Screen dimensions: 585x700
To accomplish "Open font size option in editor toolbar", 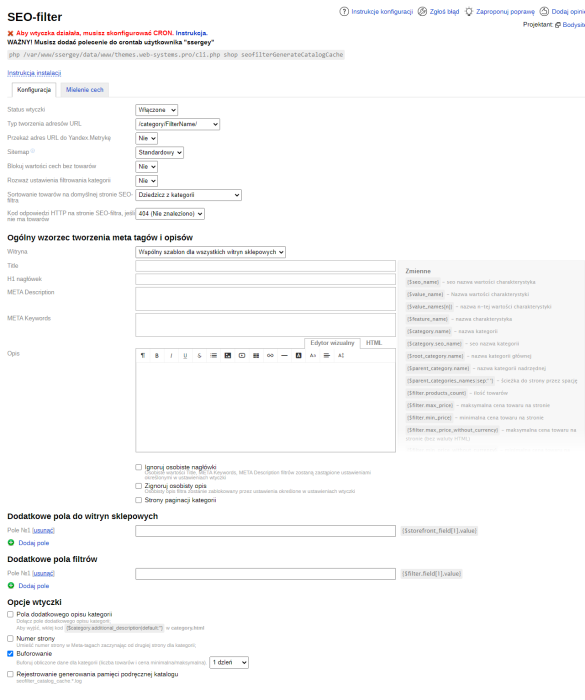I will (x=313, y=355).
